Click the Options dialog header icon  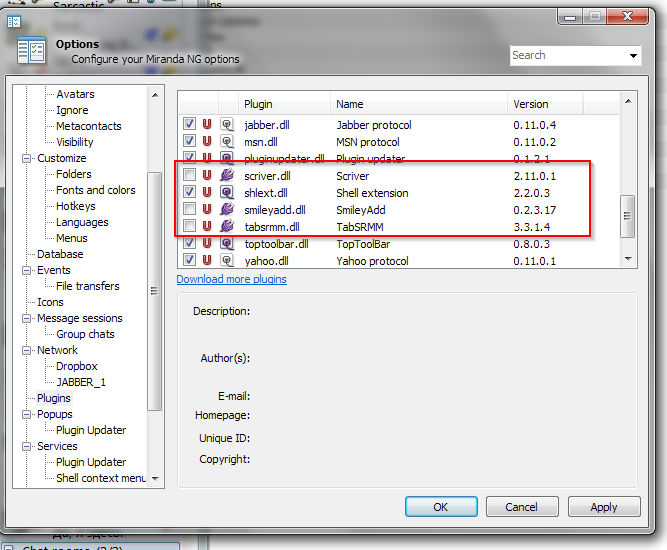click(x=31, y=51)
